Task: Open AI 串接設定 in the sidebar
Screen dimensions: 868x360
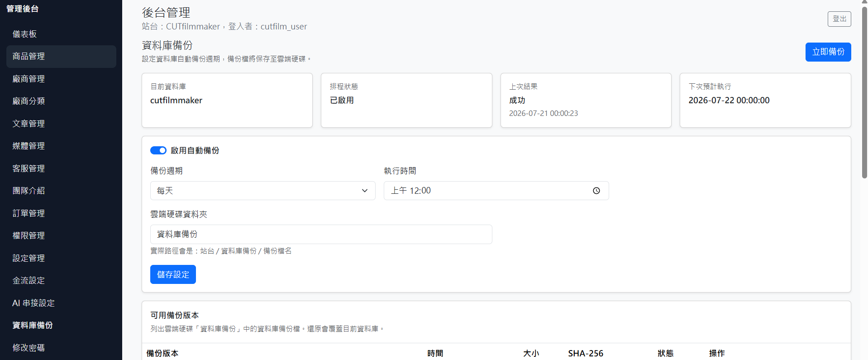Action: [x=61, y=303]
